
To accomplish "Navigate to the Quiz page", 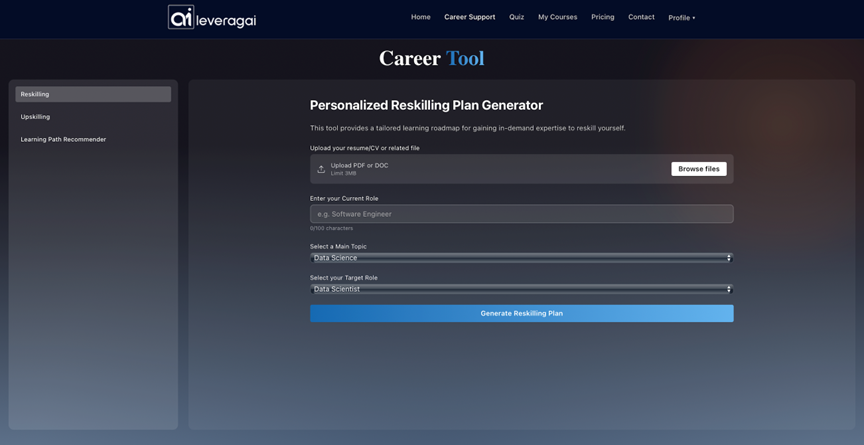I will (x=516, y=17).
